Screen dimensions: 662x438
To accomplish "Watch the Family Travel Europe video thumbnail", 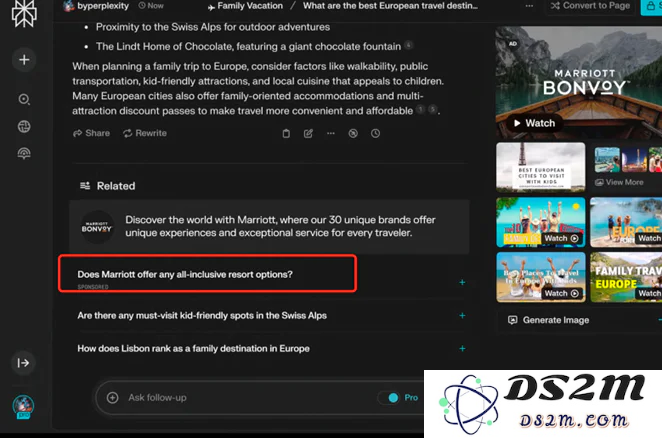I will (626, 277).
